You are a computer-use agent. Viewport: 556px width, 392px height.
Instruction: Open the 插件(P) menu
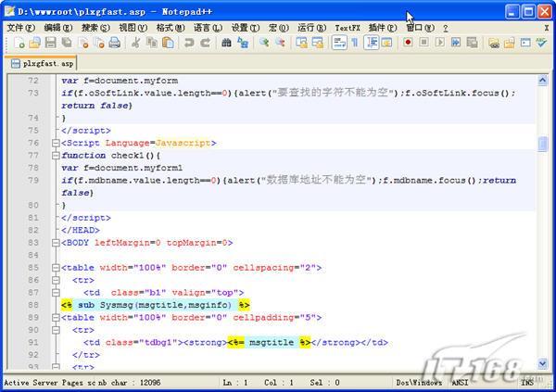point(383,28)
